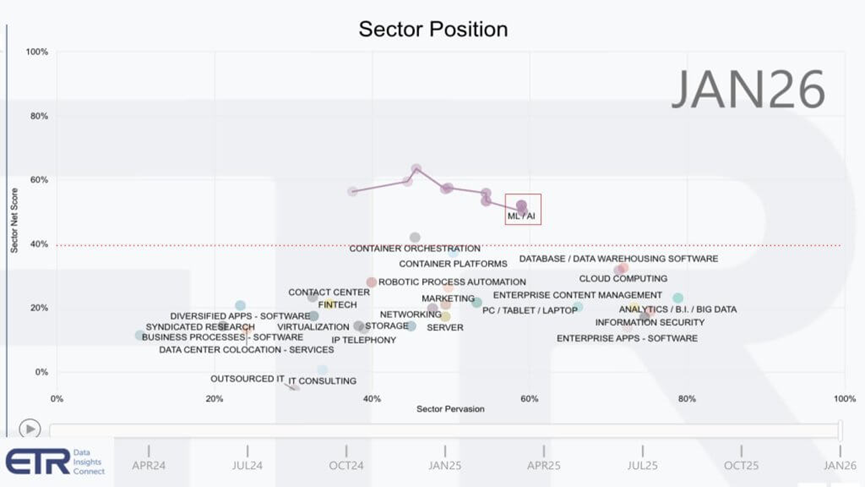Select the Cloud Computing data point
865x487 pixels.
click(622, 268)
